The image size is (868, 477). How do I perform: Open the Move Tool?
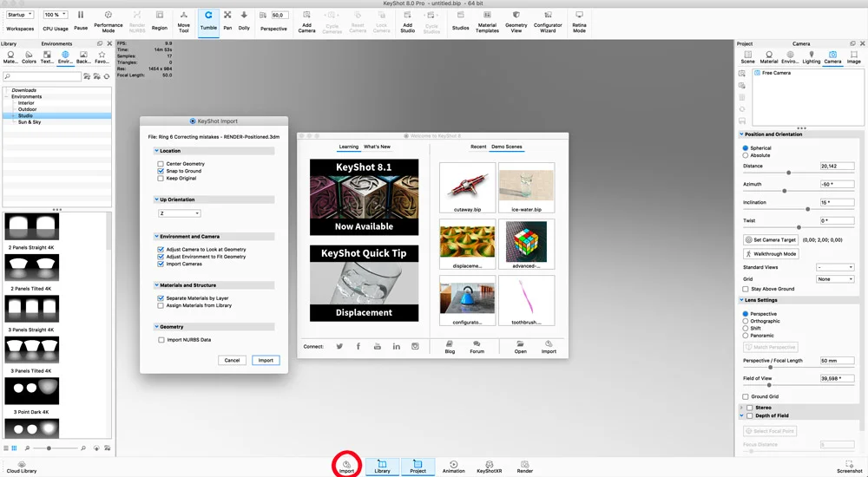click(184, 21)
